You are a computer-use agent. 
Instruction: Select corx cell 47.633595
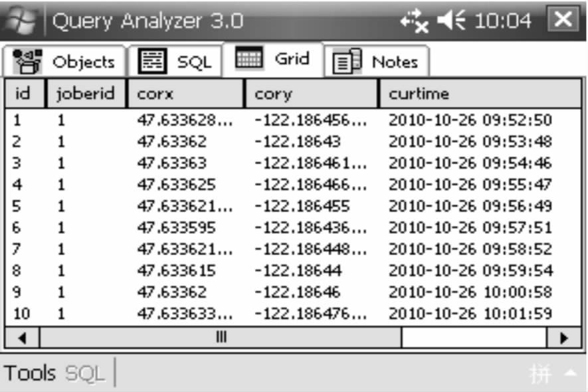coord(176,228)
